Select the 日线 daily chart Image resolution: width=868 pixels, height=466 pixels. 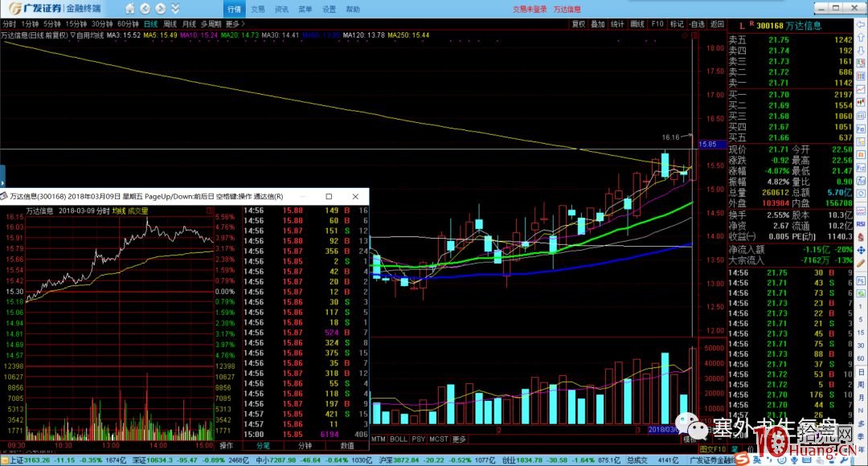click(150, 24)
